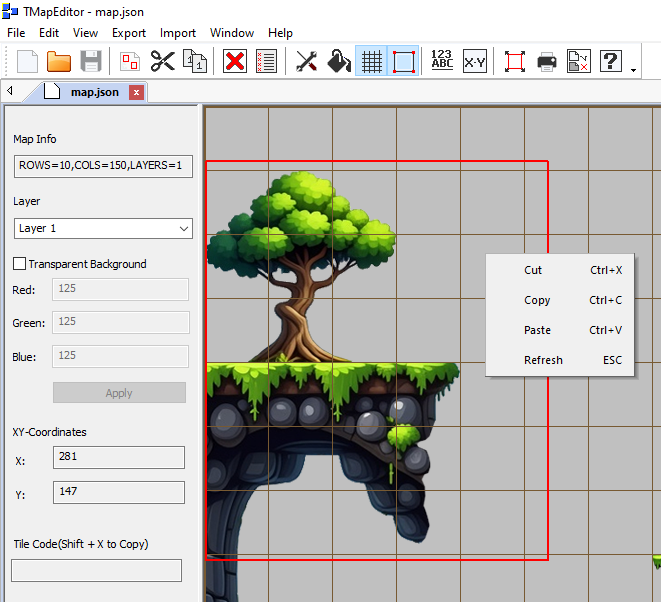661x602 pixels.
Task: Click the printer icon in toolbar
Action: pos(547,61)
